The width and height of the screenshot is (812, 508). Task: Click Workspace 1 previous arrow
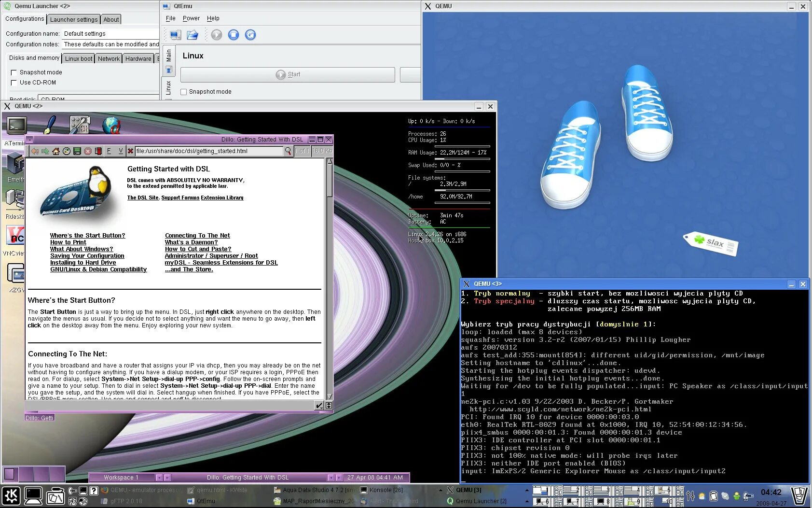pos(159,478)
